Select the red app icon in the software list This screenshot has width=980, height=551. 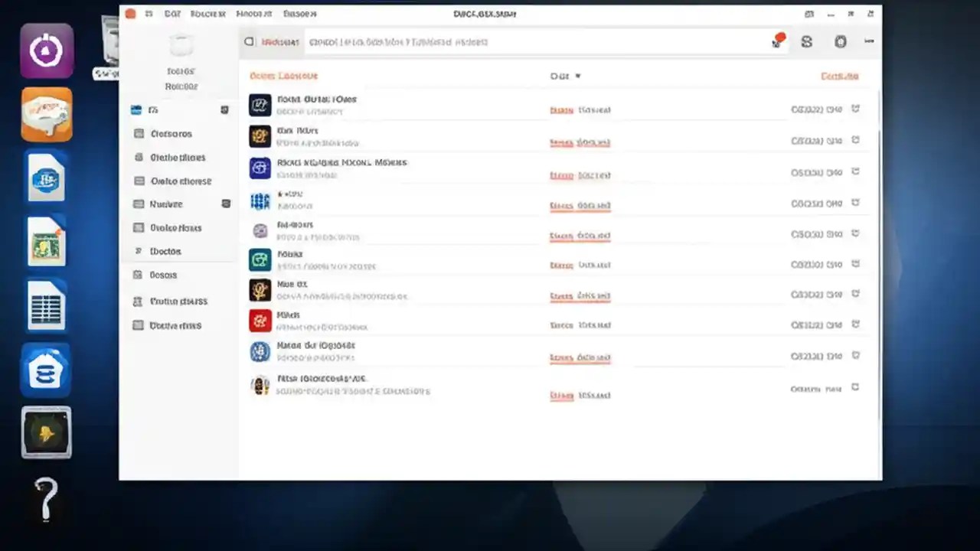[x=260, y=319]
